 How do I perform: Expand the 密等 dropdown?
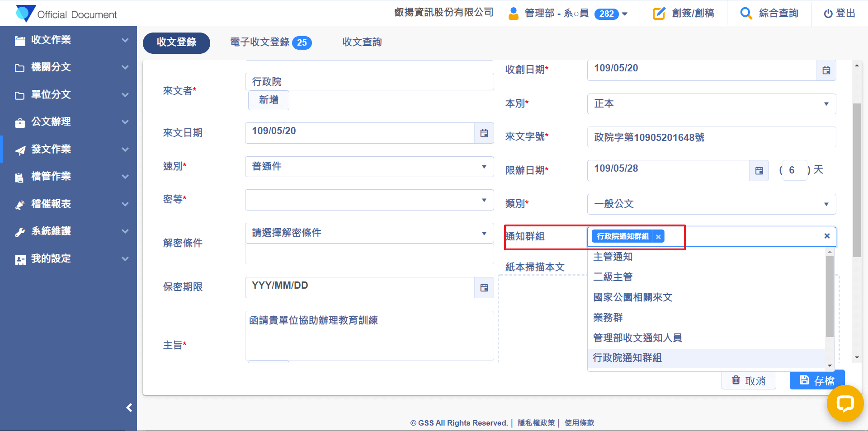click(x=369, y=200)
